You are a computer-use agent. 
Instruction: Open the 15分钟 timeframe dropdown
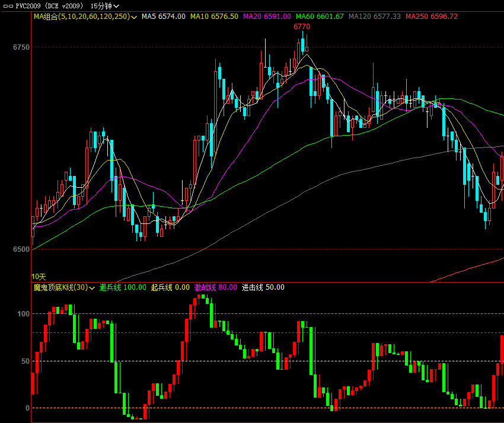[x=105, y=6]
